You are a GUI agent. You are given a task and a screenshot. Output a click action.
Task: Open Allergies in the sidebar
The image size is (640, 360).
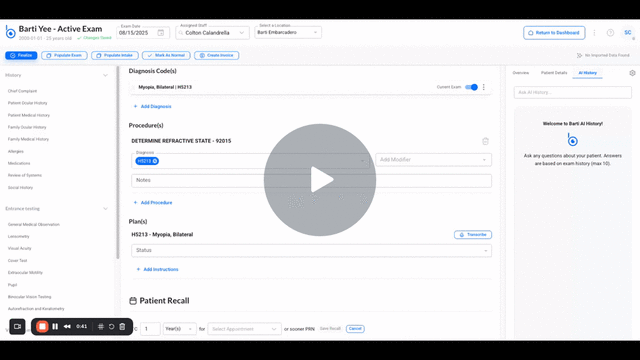(16, 151)
